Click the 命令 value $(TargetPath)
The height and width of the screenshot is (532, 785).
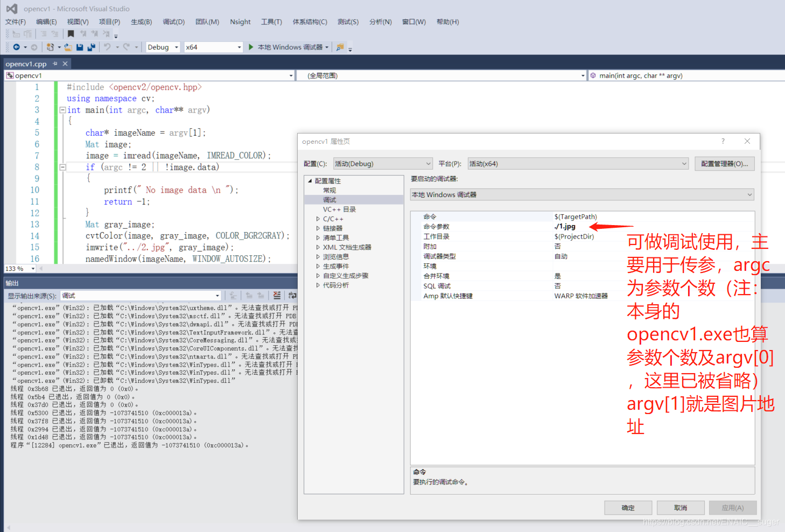click(576, 217)
